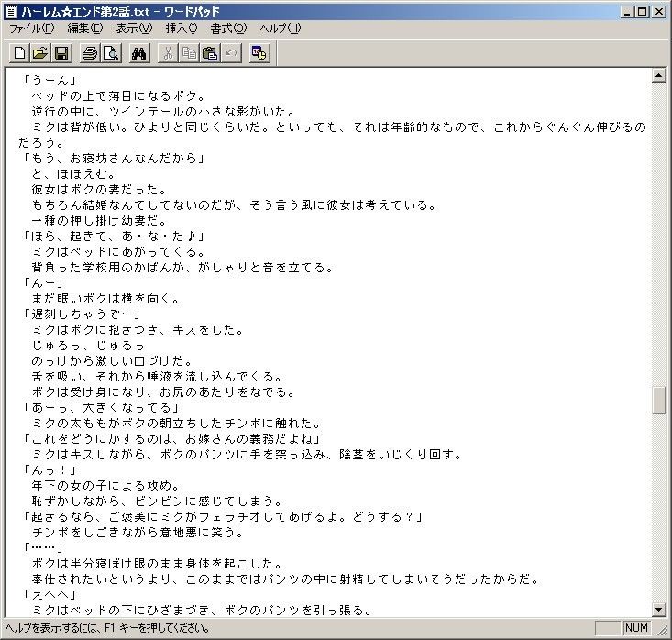672x640 pixels.
Task: Click the vertical scrollbar up arrow
Action: click(659, 76)
